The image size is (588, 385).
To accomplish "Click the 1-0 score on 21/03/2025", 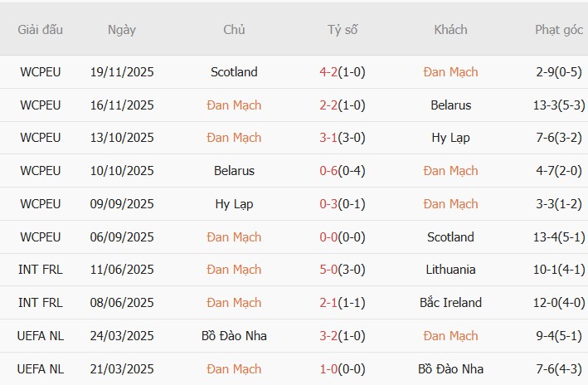I will click(329, 369).
